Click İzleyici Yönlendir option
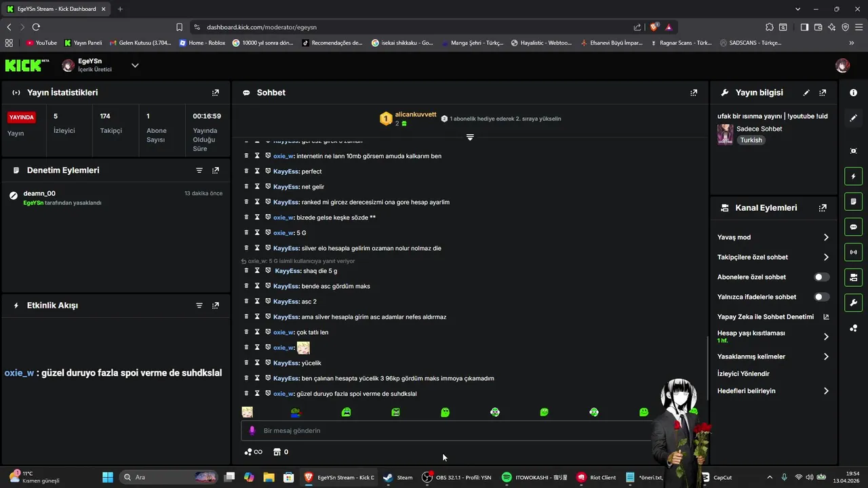 (x=743, y=373)
